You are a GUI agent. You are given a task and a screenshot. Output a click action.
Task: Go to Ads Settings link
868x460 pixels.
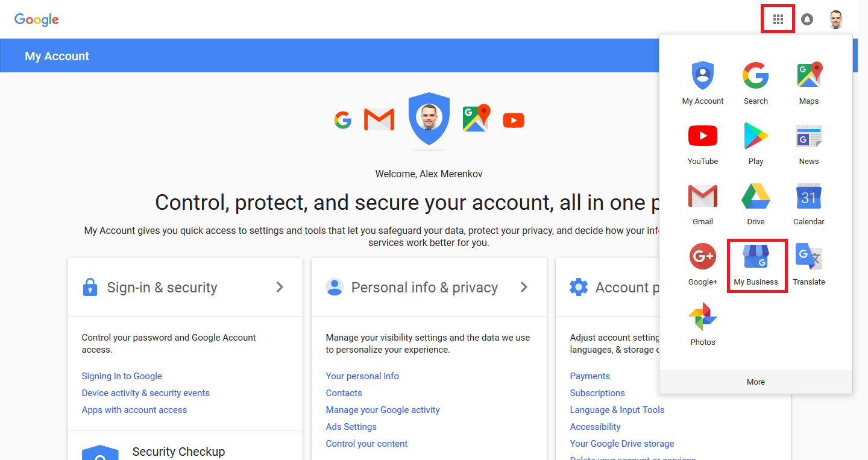pos(351,427)
